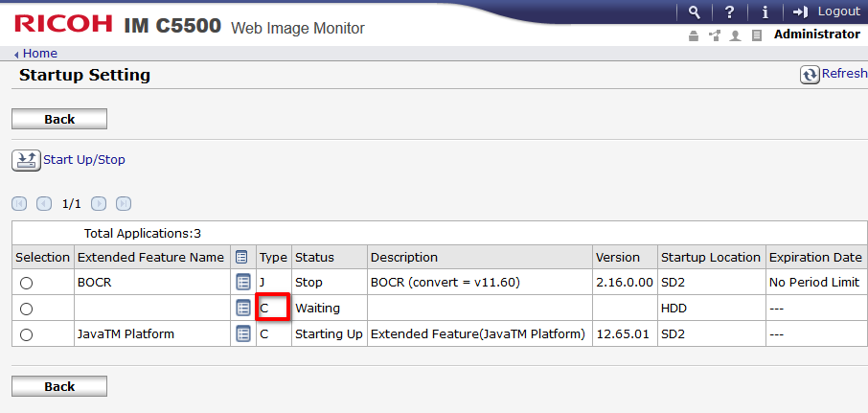Open details icon for JavaTM Platform row
The image size is (868, 413).
tap(242, 333)
